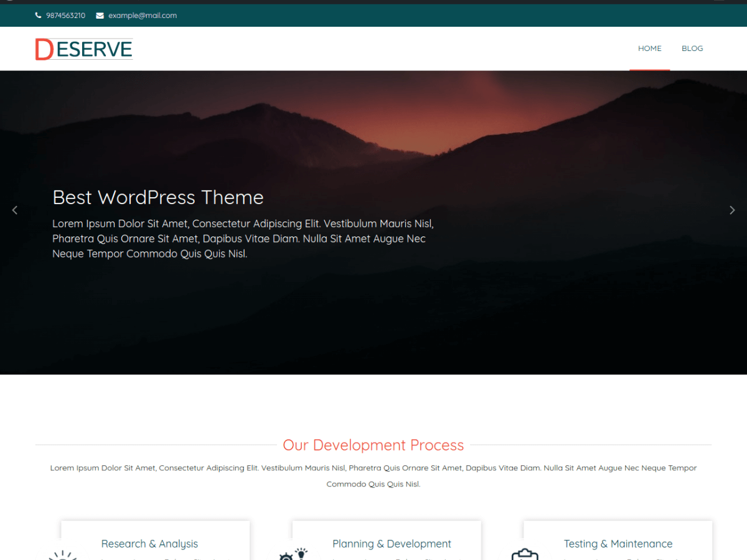Click the example@mail.com email address
Image resolution: width=747 pixels, height=560 pixels.
pyautogui.click(x=143, y=16)
